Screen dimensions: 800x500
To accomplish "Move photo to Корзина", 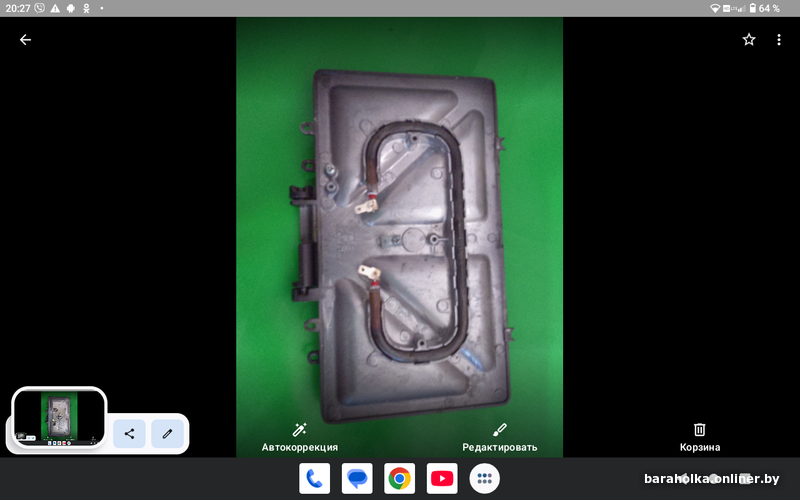I will 699,438.
